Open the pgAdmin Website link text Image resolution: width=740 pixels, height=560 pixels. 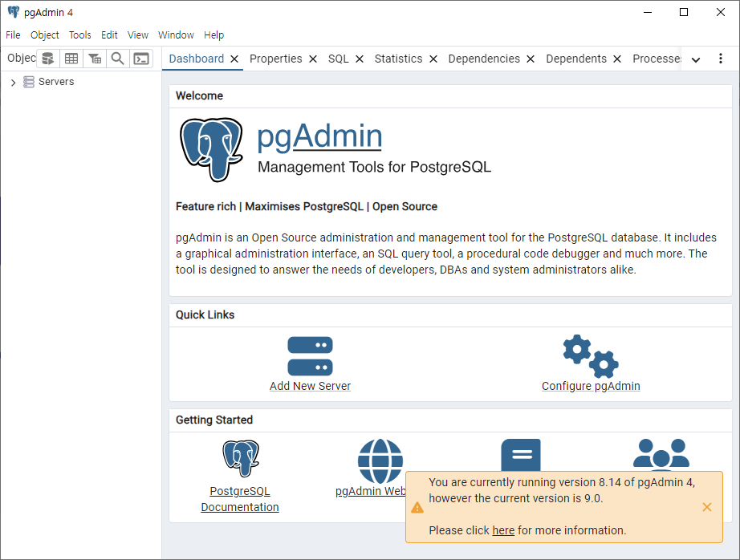coord(371,491)
